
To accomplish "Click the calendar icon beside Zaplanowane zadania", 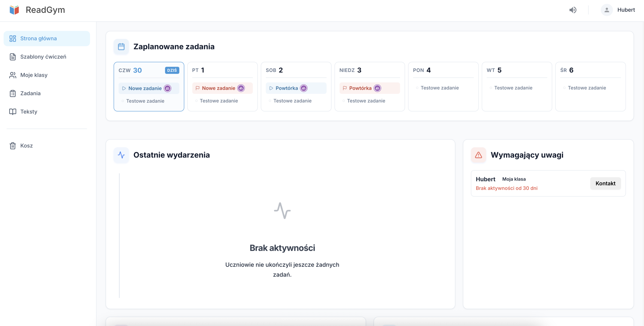I will [x=121, y=47].
